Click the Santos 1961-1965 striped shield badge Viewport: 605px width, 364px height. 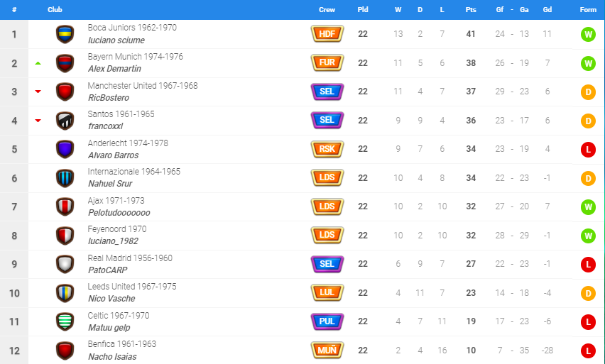(65, 121)
